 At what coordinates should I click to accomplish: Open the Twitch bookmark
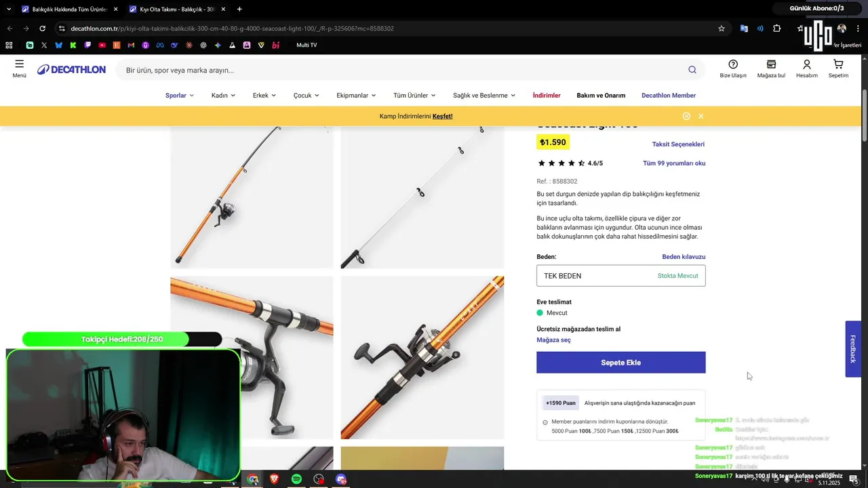[x=87, y=45]
